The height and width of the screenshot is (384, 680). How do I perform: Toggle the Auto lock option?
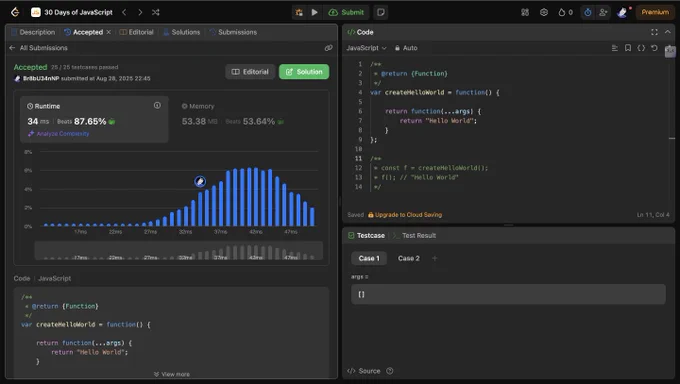(406, 48)
